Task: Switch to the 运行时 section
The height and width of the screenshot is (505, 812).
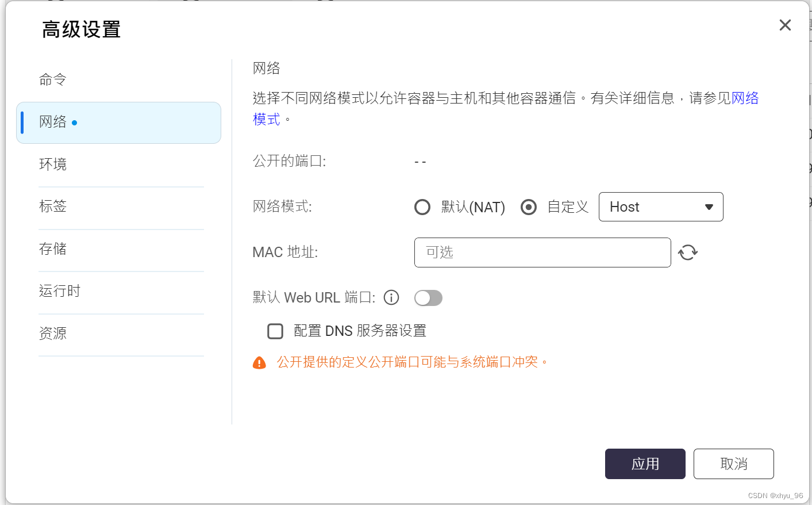Action: [x=59, y=291]
